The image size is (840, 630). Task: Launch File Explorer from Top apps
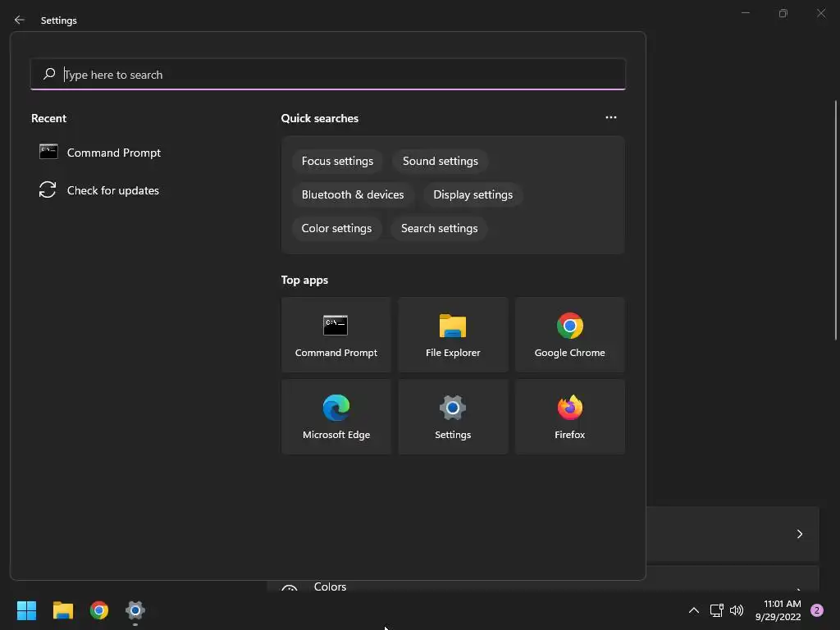[x=453, y=335]
